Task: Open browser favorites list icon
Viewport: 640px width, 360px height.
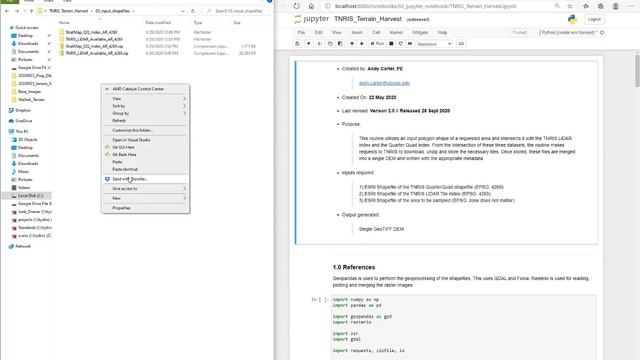Action: click(x=586, y=6)
